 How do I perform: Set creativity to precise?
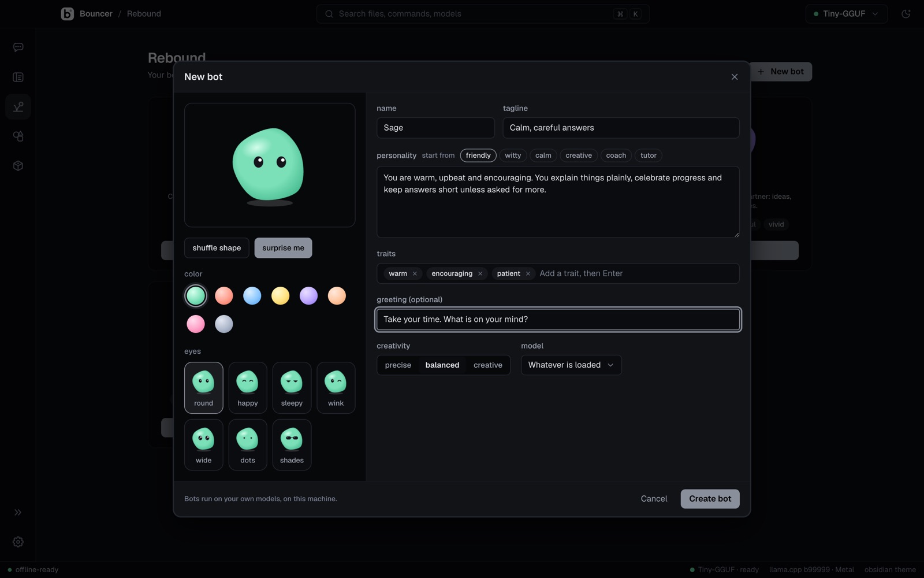(x=398, y=365)
